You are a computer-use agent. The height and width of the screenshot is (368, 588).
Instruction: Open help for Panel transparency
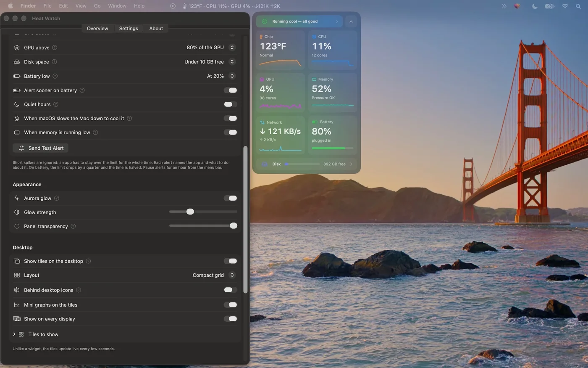(x=73, y=226)
